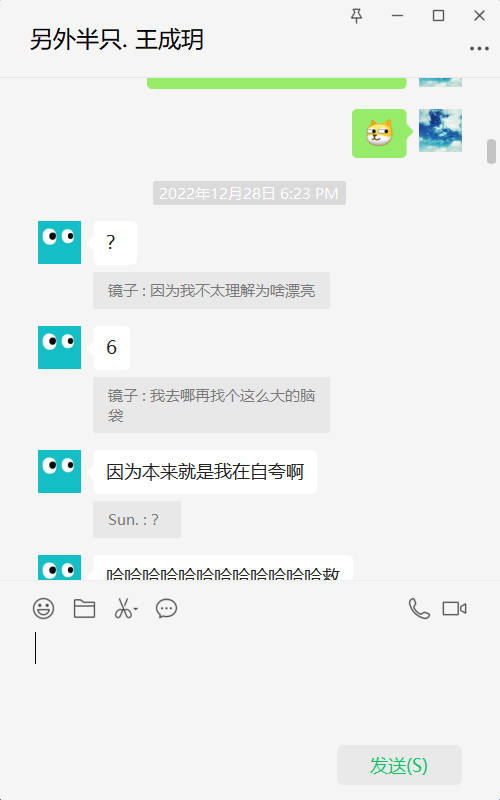Viewport: 500px width, 800px height.
Task: Click the quoted 'Sun. : ?' reply
Action: 137,519
